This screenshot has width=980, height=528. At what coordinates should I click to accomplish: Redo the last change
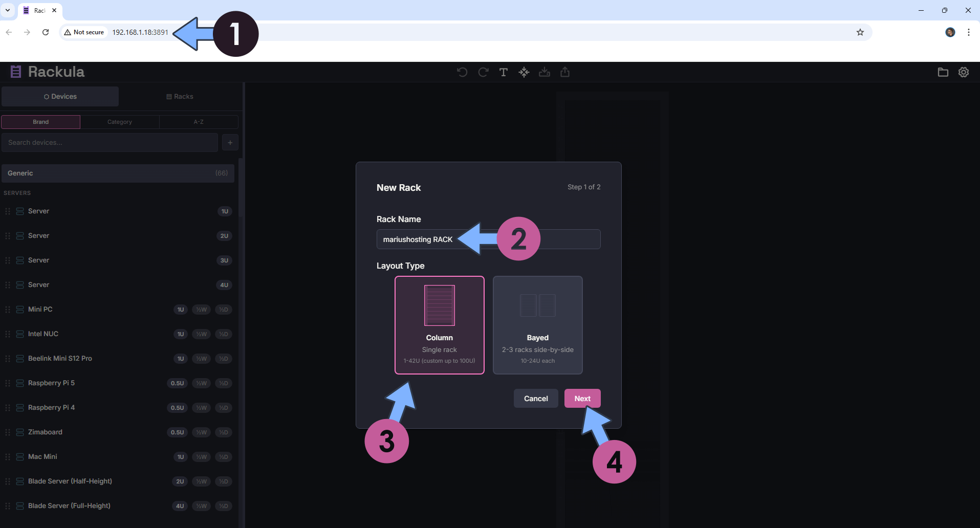[483, 72]
